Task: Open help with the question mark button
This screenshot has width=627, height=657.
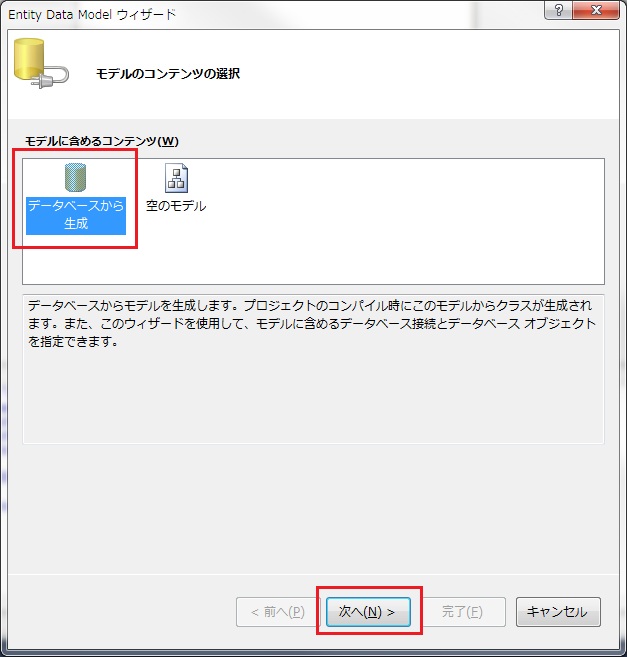Action: [x=558, y=10]
